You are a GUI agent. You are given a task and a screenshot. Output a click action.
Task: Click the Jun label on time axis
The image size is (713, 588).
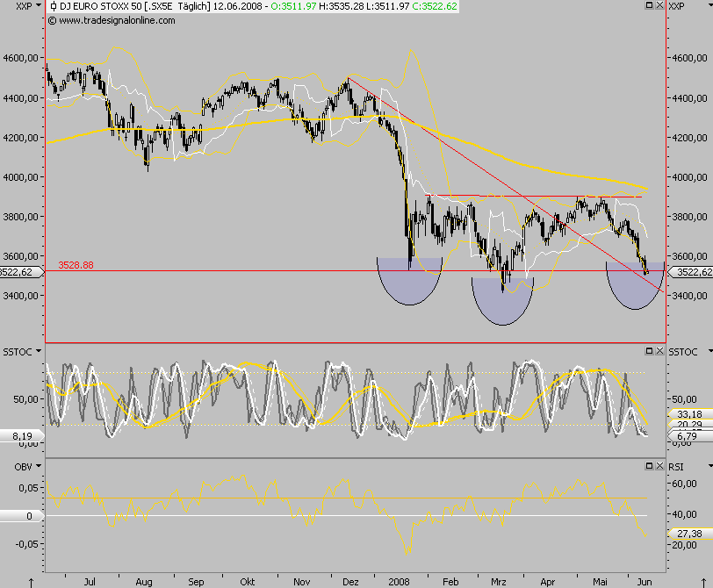point(645,582)
